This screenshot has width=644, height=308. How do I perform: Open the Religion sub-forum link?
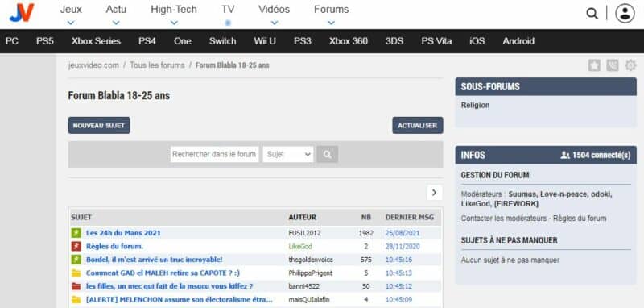[x=475, y=106]
